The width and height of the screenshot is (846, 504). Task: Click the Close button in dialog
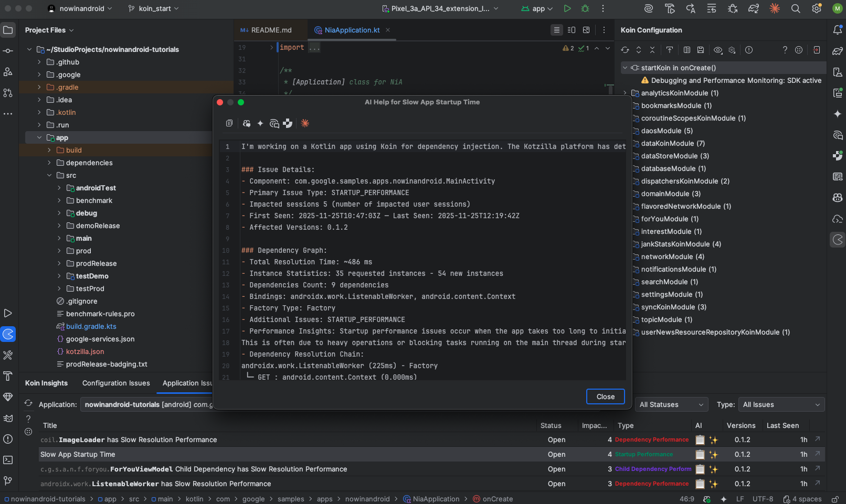click(x=605, y=396)
